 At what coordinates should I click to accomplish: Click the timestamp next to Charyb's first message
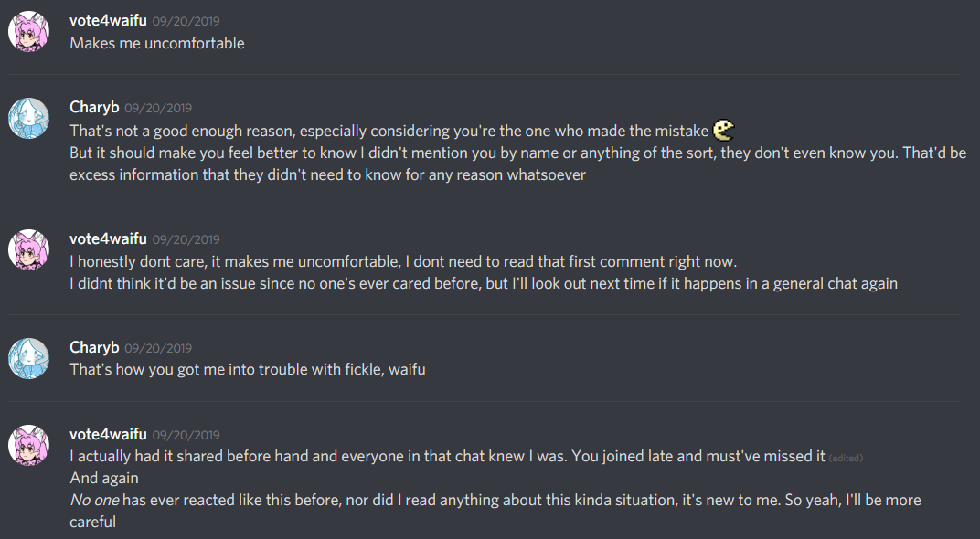[158, 108]
